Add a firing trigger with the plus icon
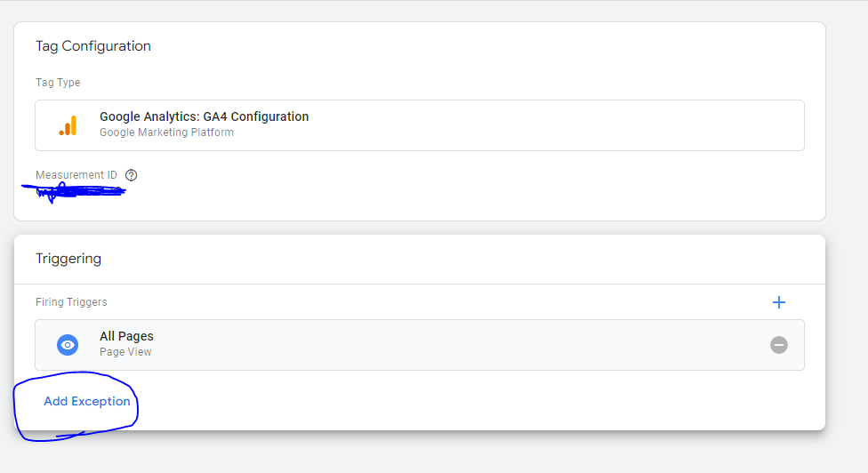The image size is (868, 473). [779, 302]
